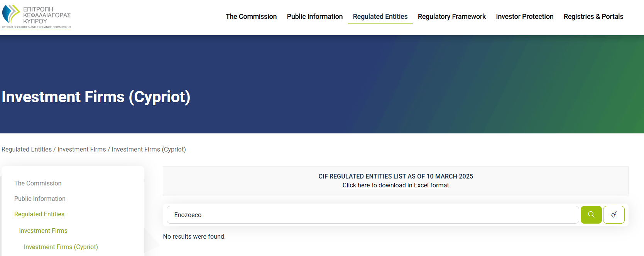
Task: Click the Investment Firms (Cypriot) page heading
Action: coord(96,97)
